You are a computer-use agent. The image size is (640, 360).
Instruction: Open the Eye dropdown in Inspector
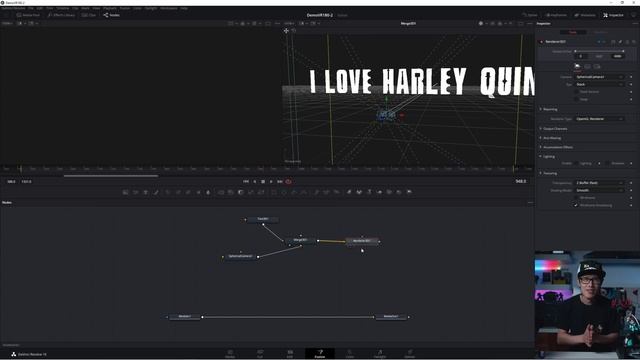599,84
